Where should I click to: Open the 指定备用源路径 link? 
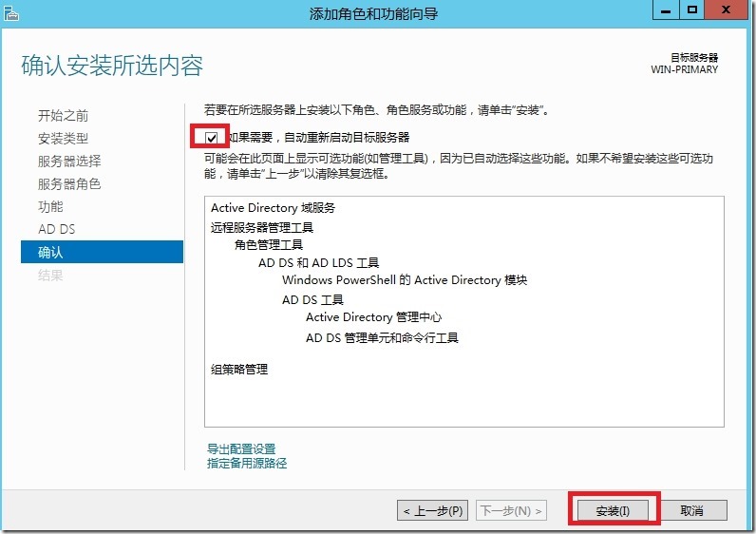click(x=247, y=464)
